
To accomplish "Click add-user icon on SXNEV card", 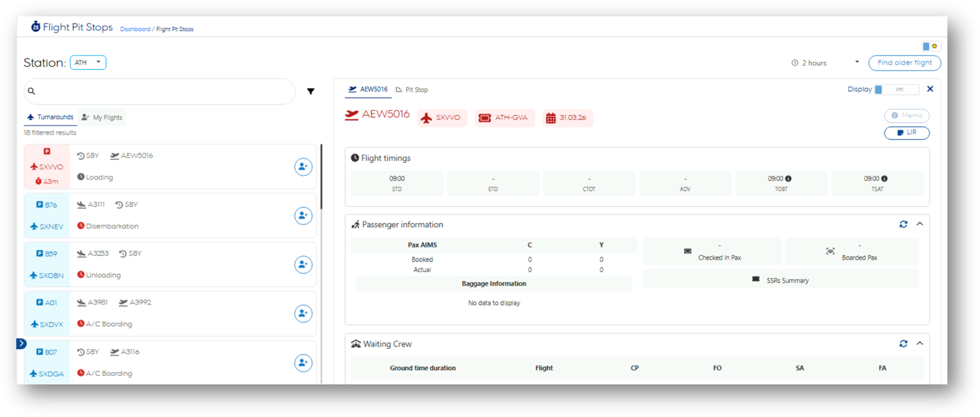I will tap(303, 216).
